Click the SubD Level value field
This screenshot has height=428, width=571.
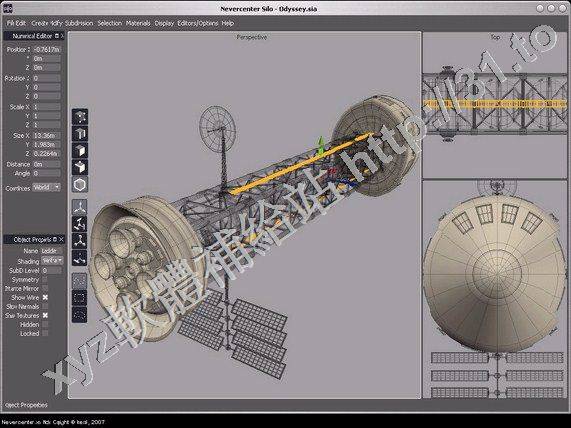[52, 270]
